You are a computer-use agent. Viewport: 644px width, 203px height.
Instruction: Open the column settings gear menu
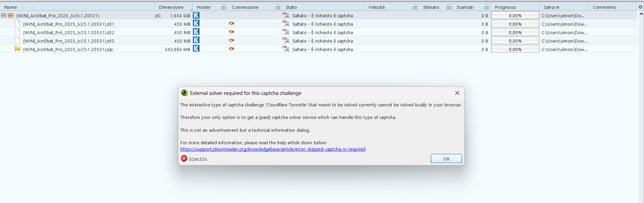point(640,7)
